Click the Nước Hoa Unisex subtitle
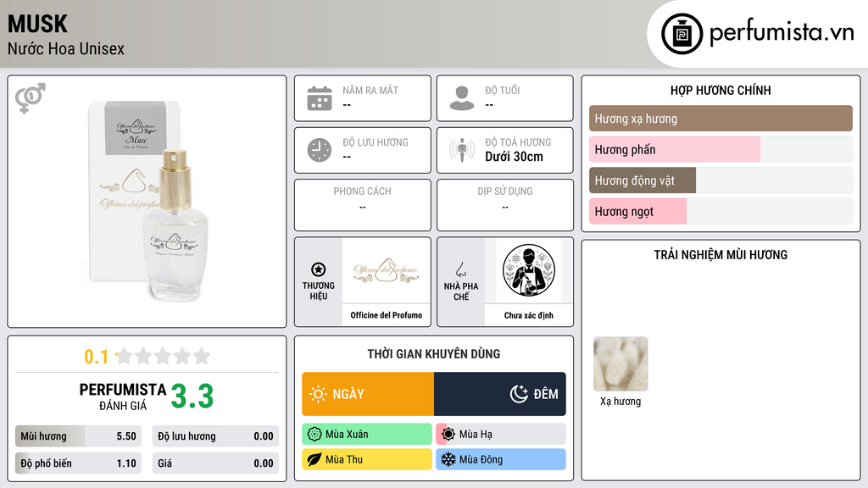 click(x=66, y=48)
